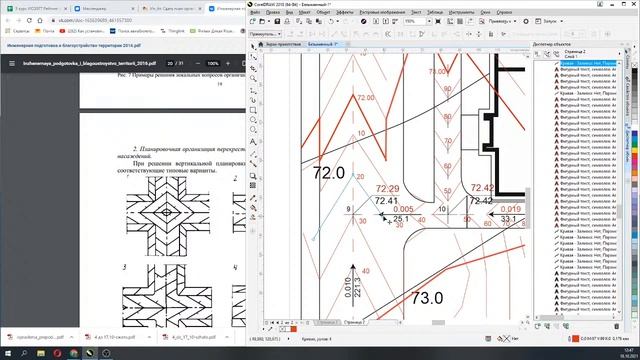Delete object using trash icon in Object Manager
This screenshot has height=360, width=640.
[x=616, y=326]
